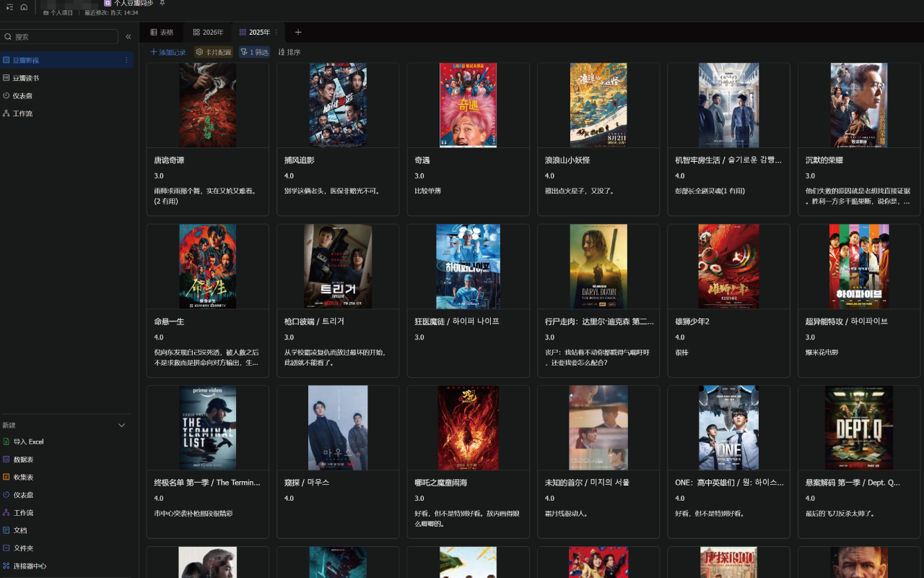This screenshot has width=924, height=578.
Task: Open more options for 豆瓣影视 table
Action: [127, 60]
